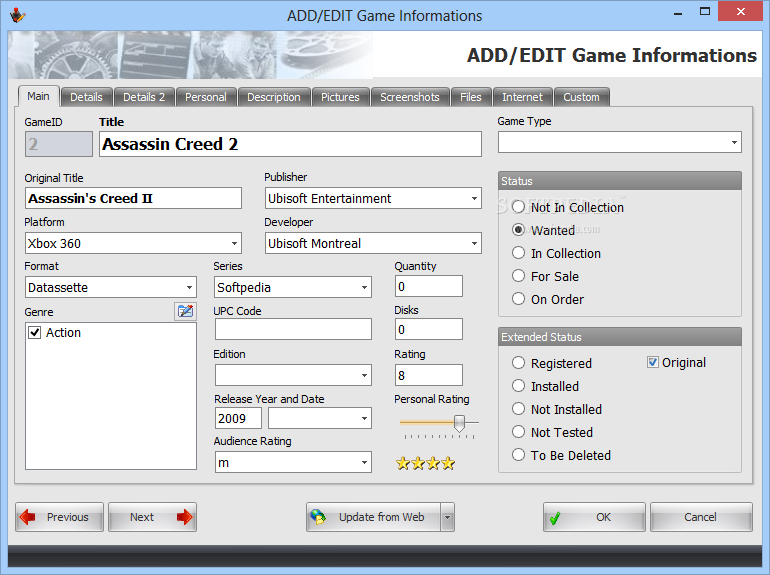Click the UPC Code input field
The height and width of the screenshot is (575, 770).
pos(293,329)
